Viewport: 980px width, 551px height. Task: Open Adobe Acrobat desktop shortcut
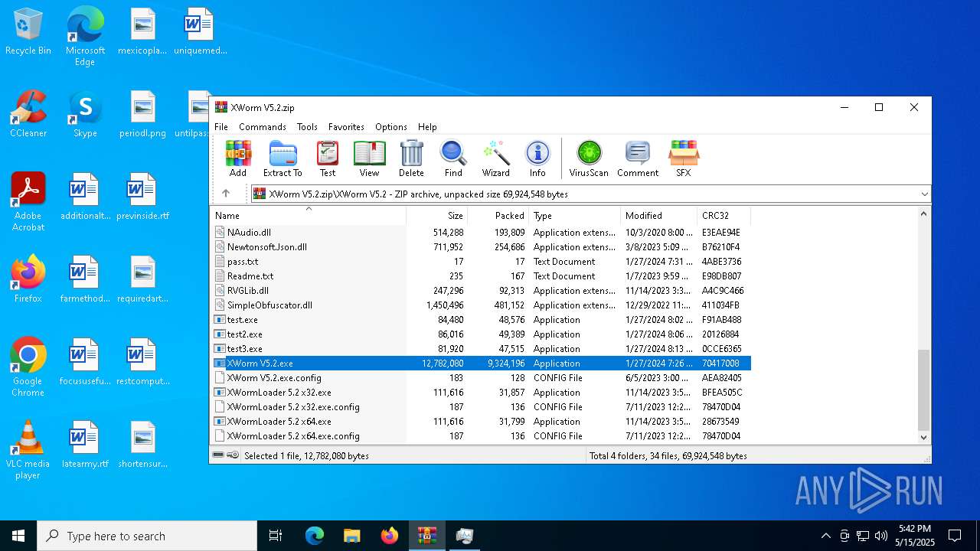[28, 202]
